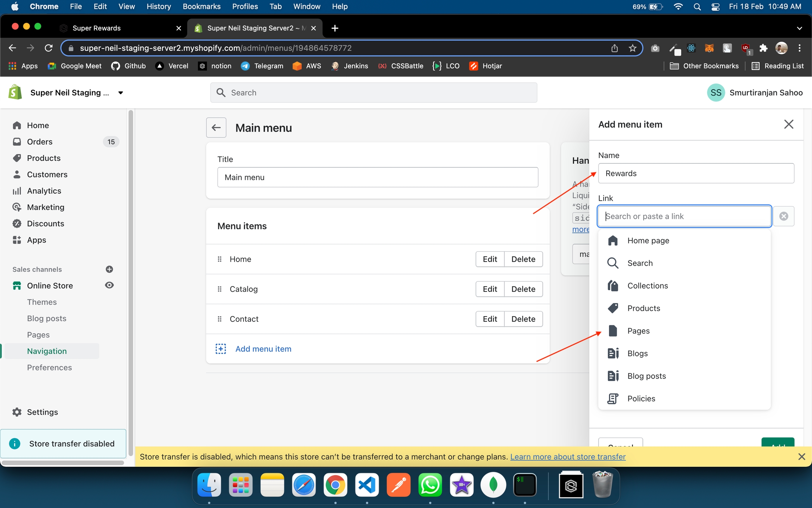This screenshot has width=812, height=508.
Task: Click the Name field containing Rewards
Action: [696, 174]
